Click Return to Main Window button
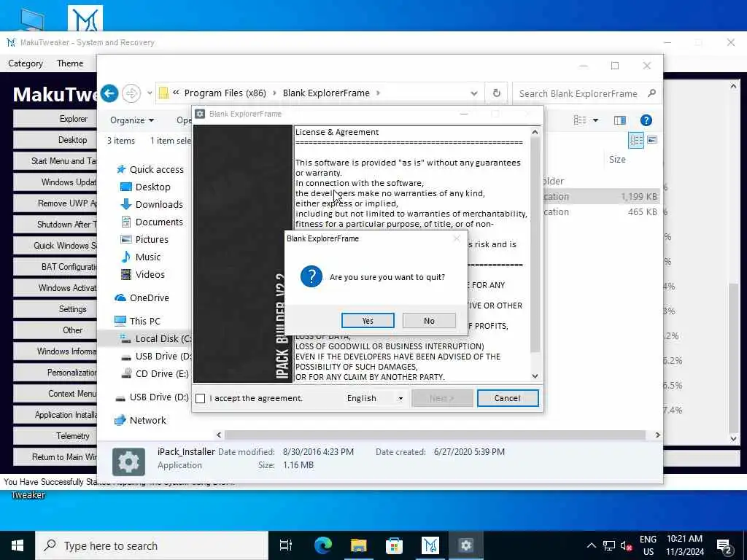This screenshot has height=560, width=747. coord(55,456)
